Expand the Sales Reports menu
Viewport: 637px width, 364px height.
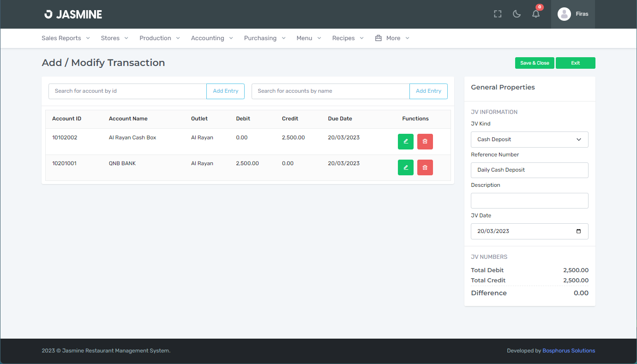[66, 38]
